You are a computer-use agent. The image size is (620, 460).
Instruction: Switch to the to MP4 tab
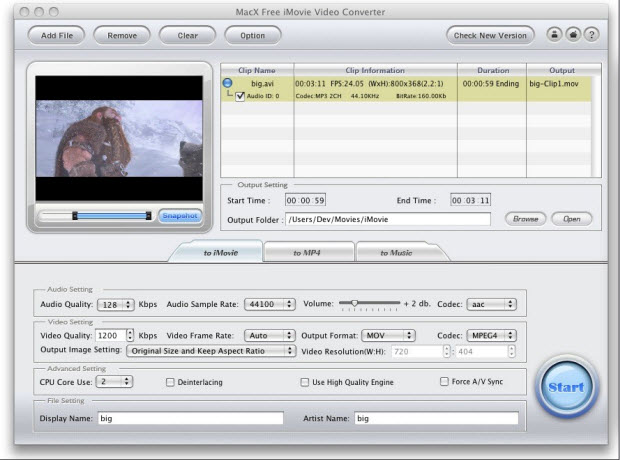point(308,252)
